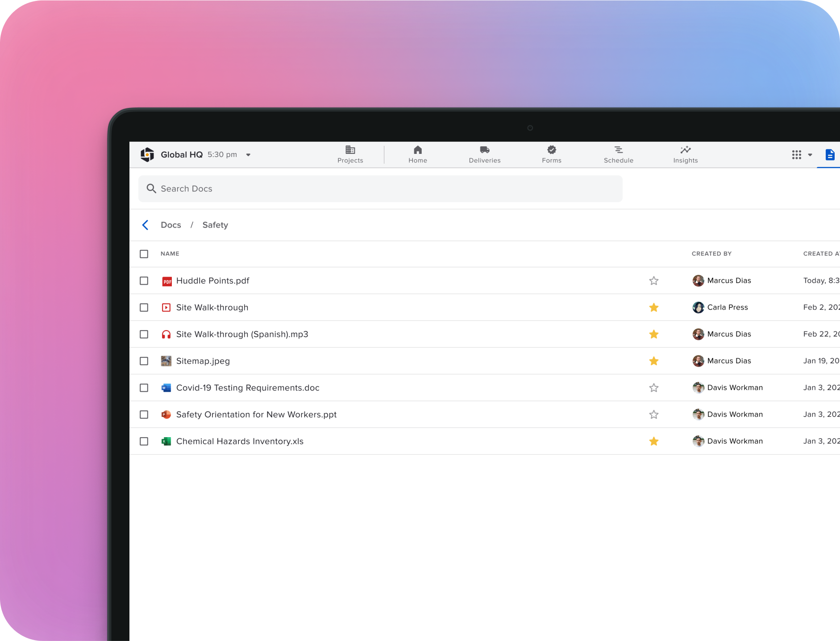Open Chemical Hazards Inventory.xls file name
The height and width of the screenshot is (641, 840).
click(240, 441)
